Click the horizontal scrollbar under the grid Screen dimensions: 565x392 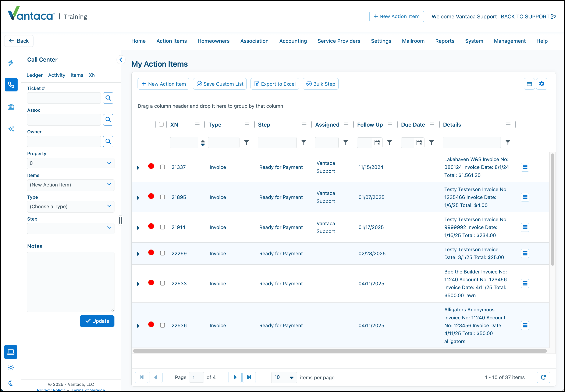click(x=340, y=351)
